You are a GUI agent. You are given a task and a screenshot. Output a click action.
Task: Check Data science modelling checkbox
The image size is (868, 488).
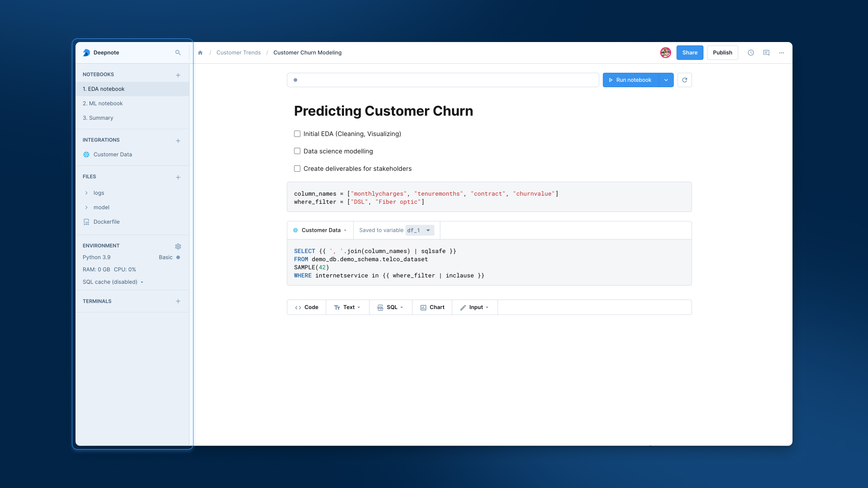coord(297,151)
